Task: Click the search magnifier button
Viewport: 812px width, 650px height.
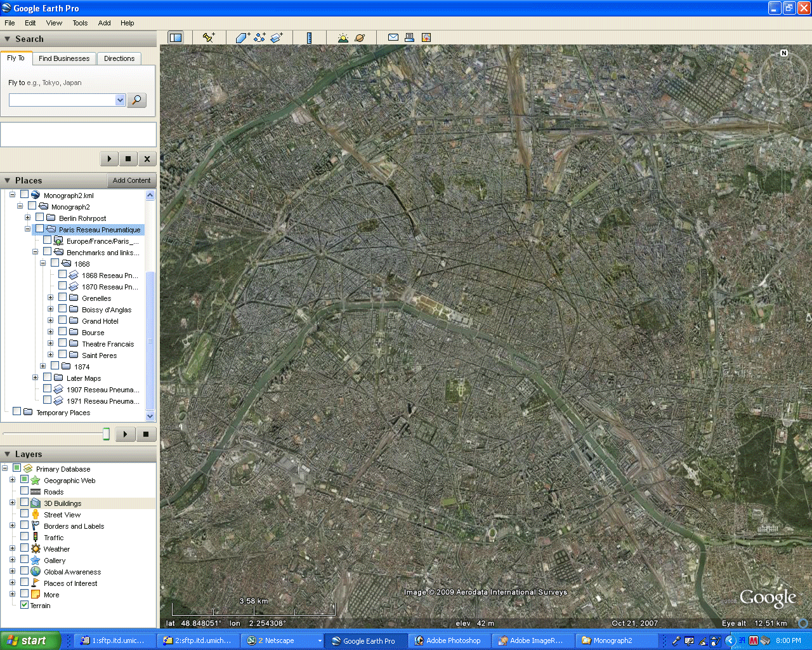Action: pyautogui.click(x=137, y=100)
